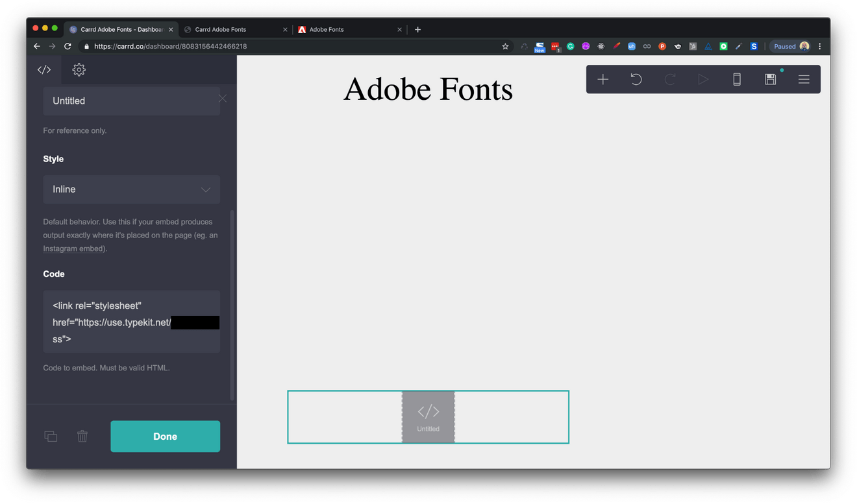Duplicate the embed with the copy icon
The width and height of the screenshot is (857, 504).
pos(51,436)
